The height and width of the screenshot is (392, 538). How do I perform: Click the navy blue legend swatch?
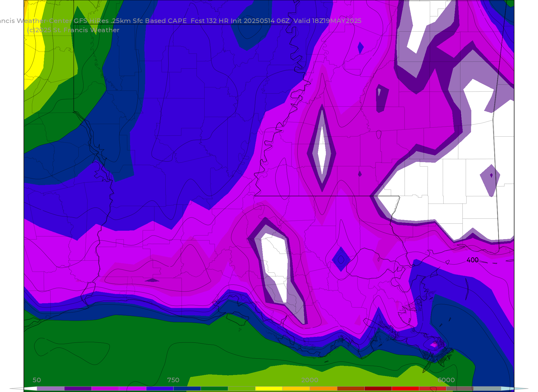pyautogui.click(x=187, y=389)
